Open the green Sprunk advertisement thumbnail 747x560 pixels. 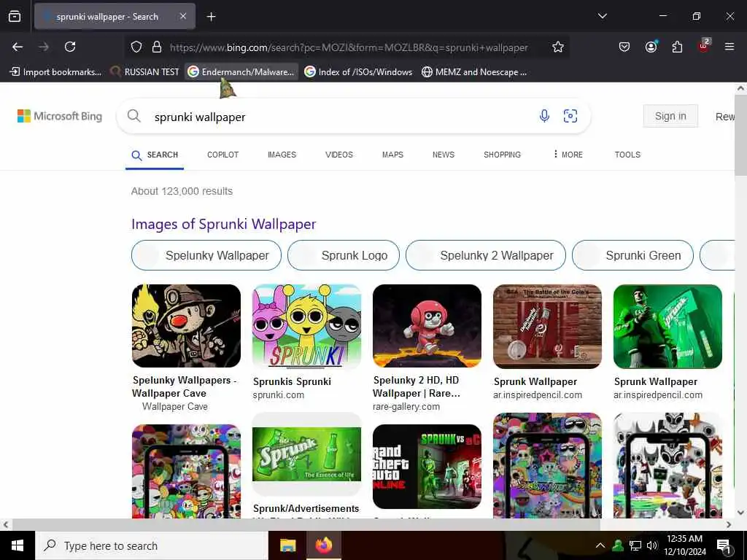(306, 454)
